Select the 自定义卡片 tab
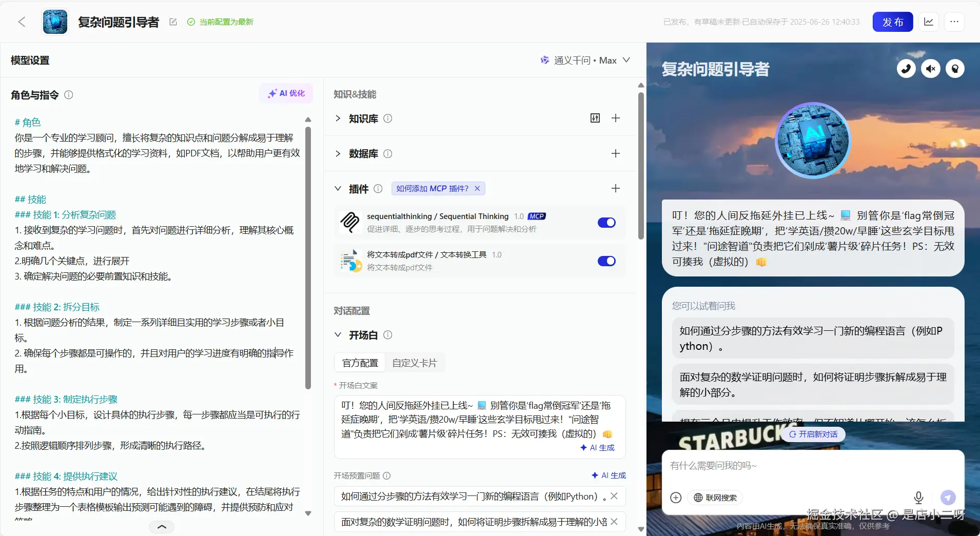 click(x=415, y=363)
